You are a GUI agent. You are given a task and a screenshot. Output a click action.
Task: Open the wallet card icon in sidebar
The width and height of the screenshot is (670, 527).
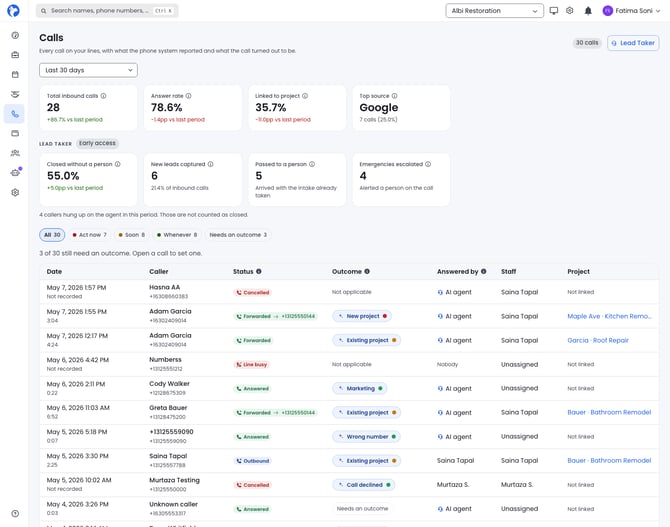tap(15, 133)
